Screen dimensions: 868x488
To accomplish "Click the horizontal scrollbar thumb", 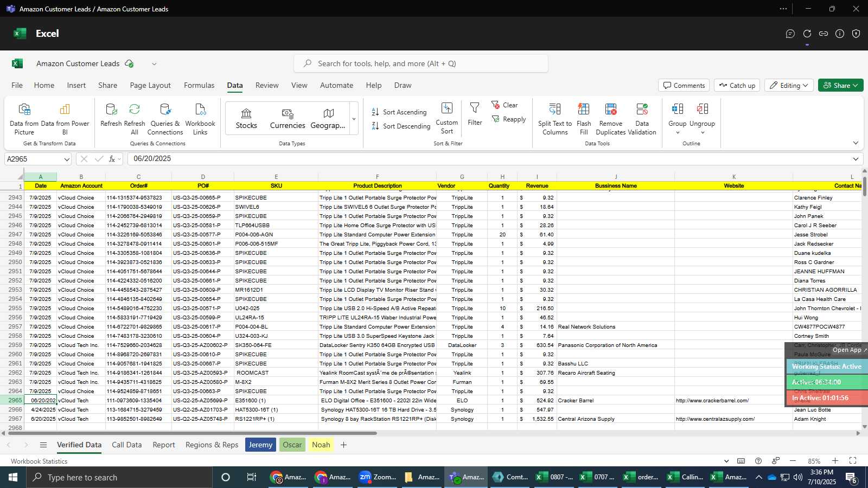I will [x=192, y=433].
